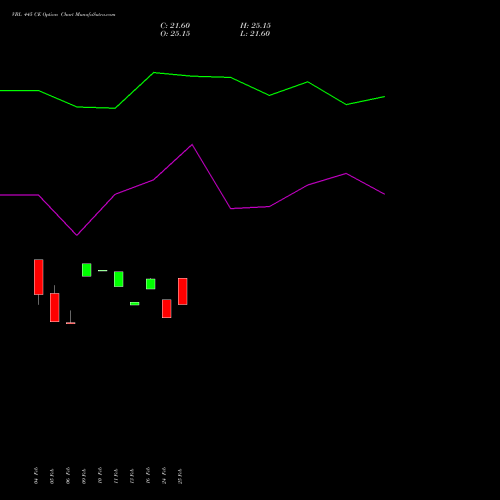Screen dimensions: 500x500
Task: Click the '05 Feb' date axis label
Action: point(52,476)
